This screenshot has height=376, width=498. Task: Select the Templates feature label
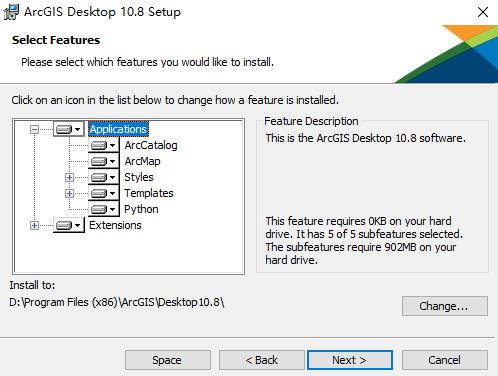[x=149, y=193]
